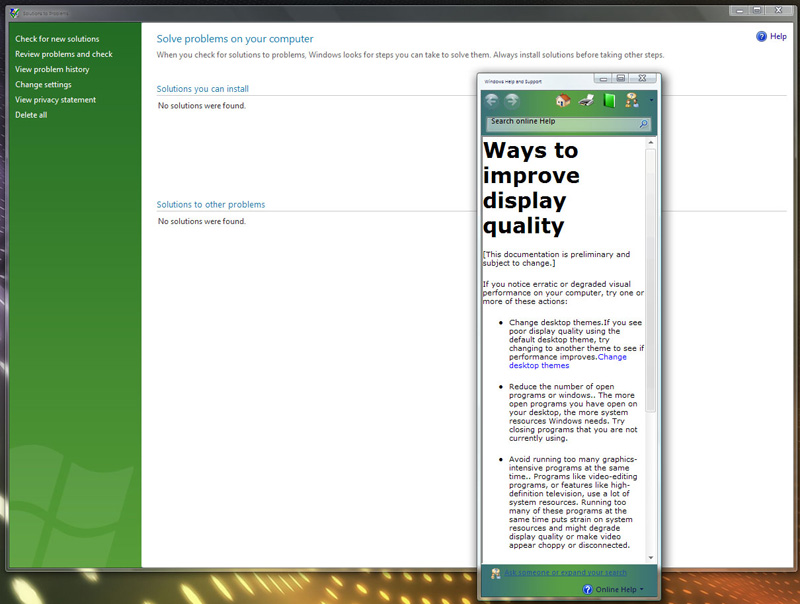Open View privacy statement

(x=56, y=100)
